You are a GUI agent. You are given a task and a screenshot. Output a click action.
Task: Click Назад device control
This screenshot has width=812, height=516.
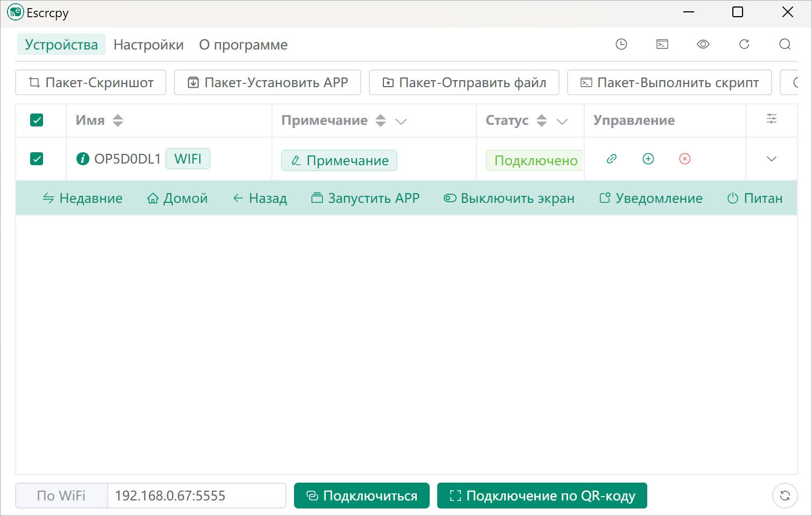(x=260, y=198)
